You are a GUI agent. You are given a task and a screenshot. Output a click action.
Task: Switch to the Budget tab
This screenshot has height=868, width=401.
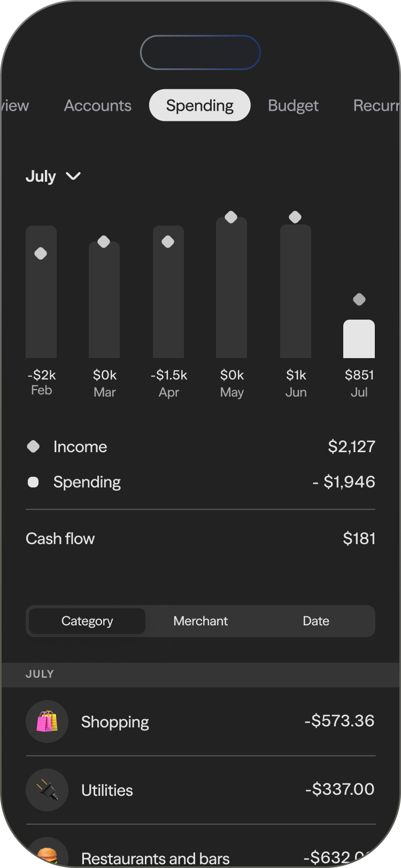tap(293, 106)
